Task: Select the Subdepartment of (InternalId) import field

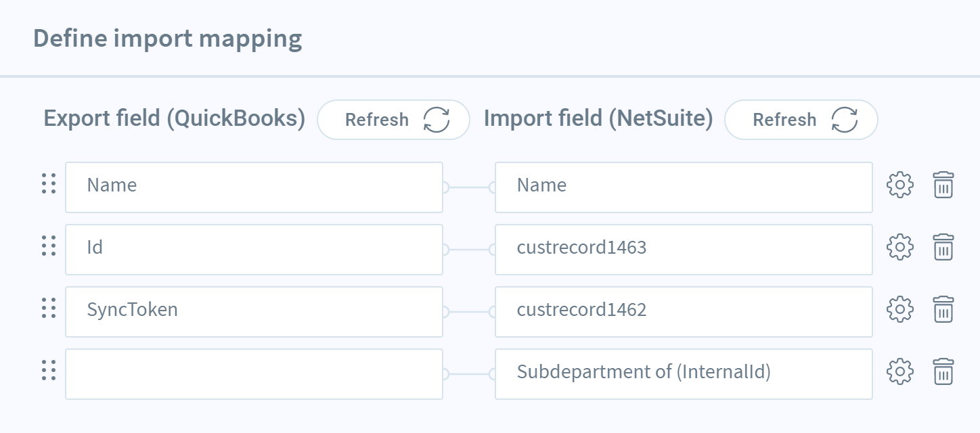Action: click(x=684, y=374)
